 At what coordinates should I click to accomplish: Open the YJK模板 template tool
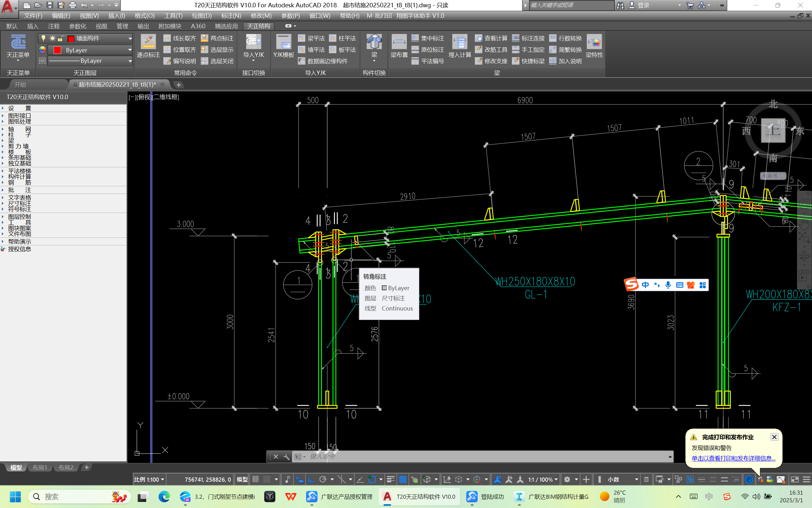point(284,46)
